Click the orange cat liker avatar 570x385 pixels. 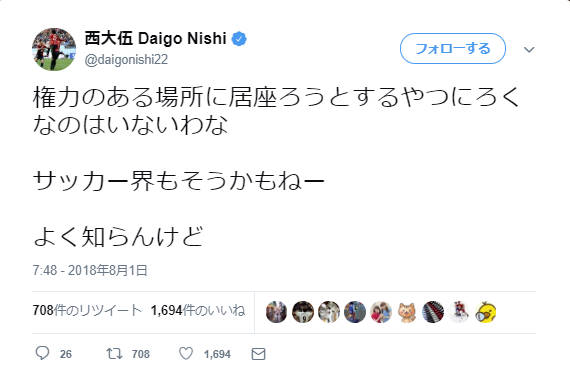click(407, 312)
